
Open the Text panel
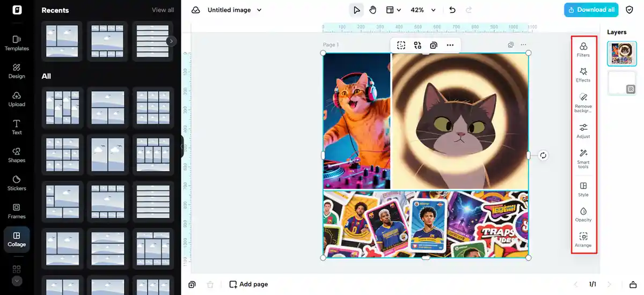pyautogui.click(x=17, y=127)
